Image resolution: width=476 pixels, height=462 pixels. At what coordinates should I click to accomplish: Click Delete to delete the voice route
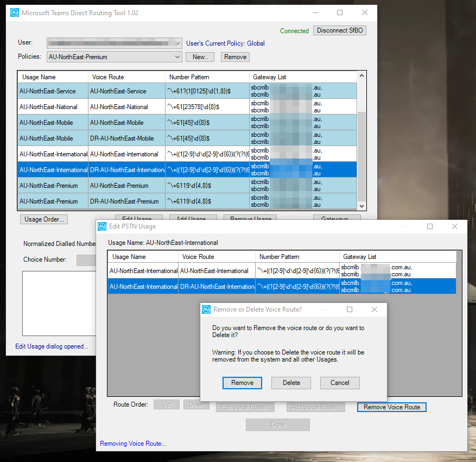[291, 383]
